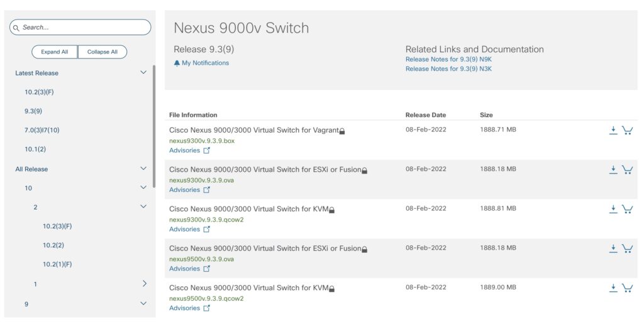The image size is (644, 324).
Task: Select 10.2(3)(F) under Latest Release
Action: click(x=39, y=92)
